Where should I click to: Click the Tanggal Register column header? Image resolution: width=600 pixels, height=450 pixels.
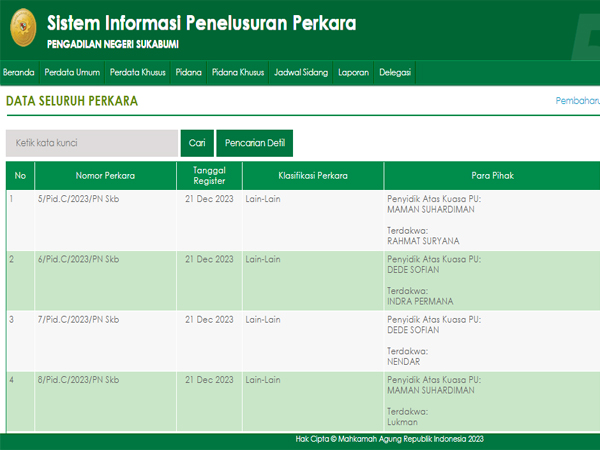click(x=209, y=176)
